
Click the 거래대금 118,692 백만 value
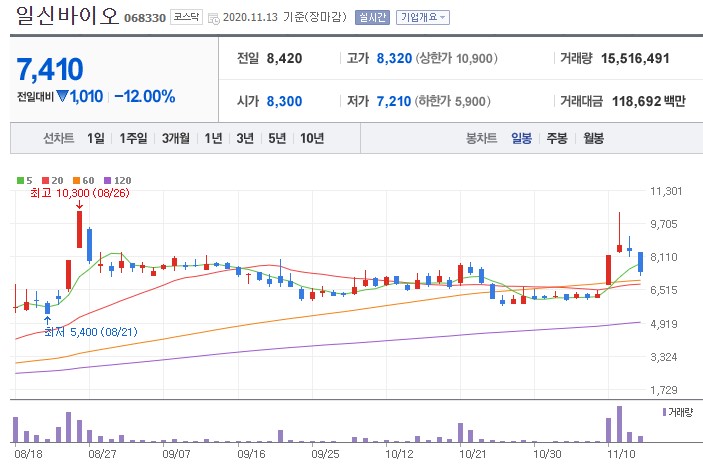click(649, 101)
